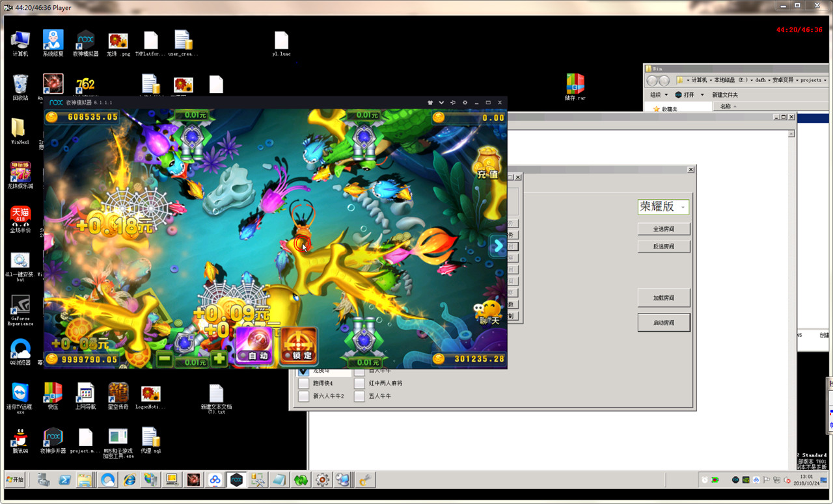Tick the 红中两人麻将 checkbox
Image resolution: width=833 pixels, height=504 pixels.
pos(360,384)
